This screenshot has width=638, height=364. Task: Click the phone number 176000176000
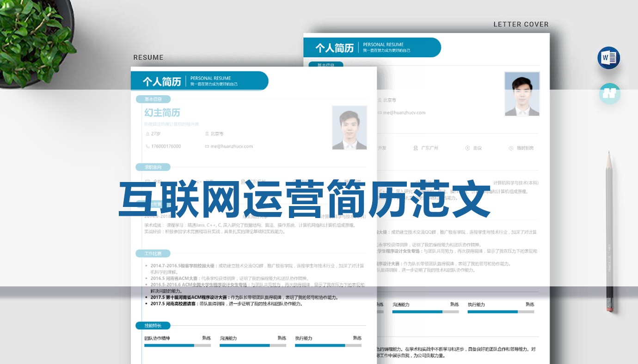click(x=166, y=146)
